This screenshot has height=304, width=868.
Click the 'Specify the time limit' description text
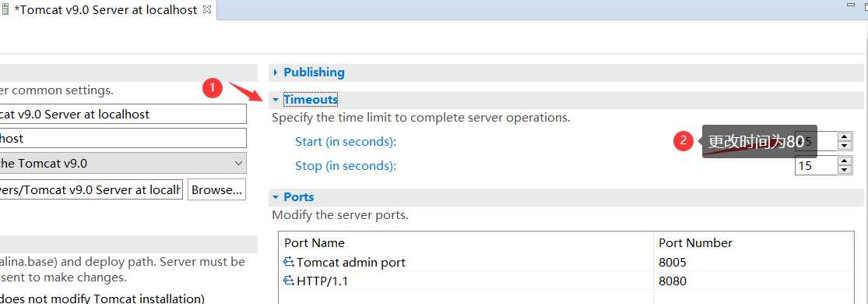pyautogui.click(x=420, y=118)
